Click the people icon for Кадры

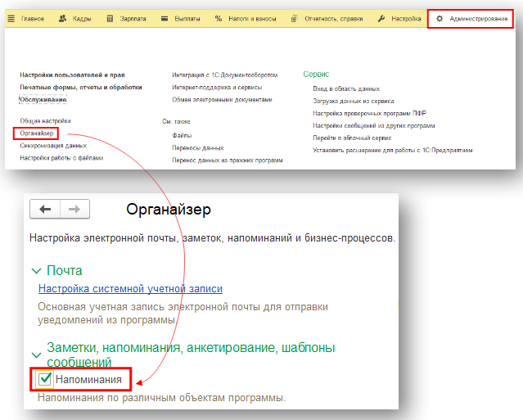click(62, 18)
